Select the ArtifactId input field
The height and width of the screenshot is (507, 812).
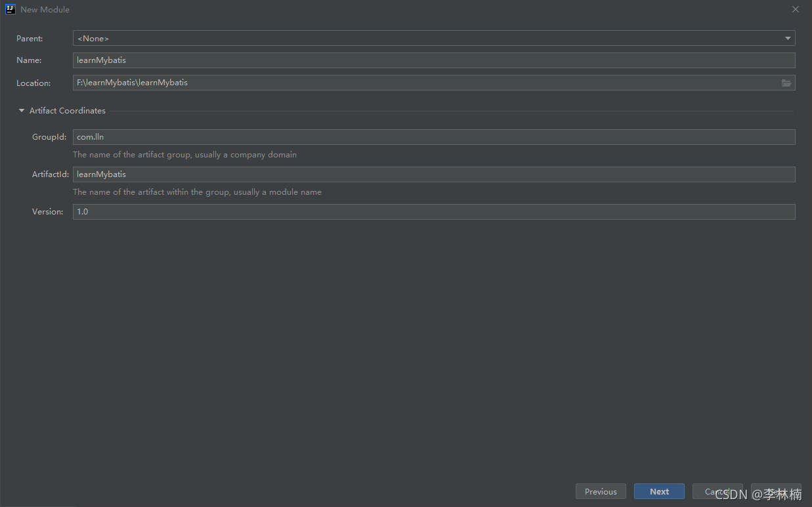pyautogui.click(x=434, y=174)
